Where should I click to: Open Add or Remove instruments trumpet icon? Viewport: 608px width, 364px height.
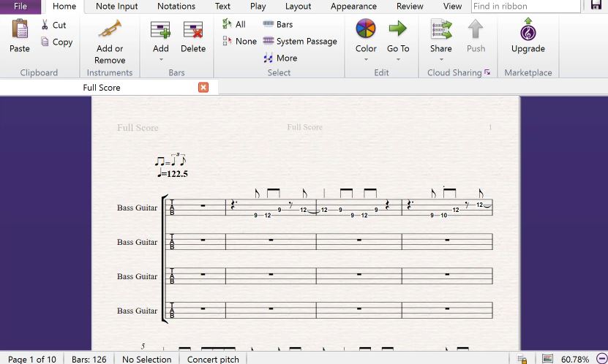pos(110,29)
